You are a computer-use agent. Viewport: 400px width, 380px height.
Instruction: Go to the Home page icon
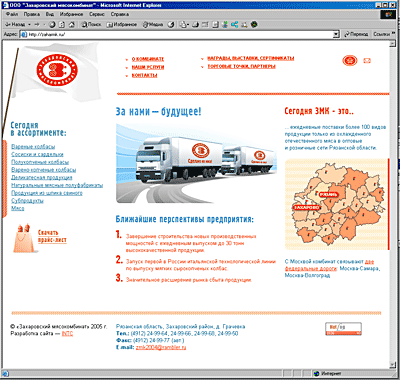pyautogui.click(x=71, y=24)
